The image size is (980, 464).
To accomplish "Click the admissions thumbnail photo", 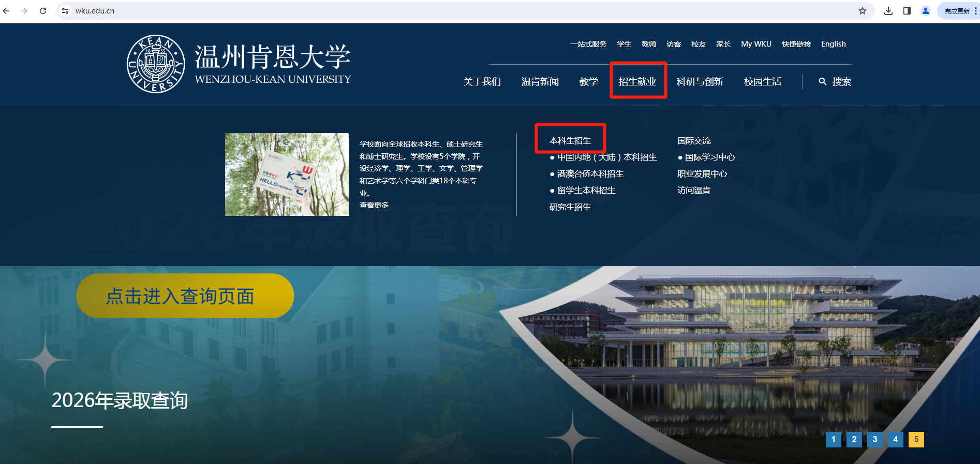I will (287, 175).
